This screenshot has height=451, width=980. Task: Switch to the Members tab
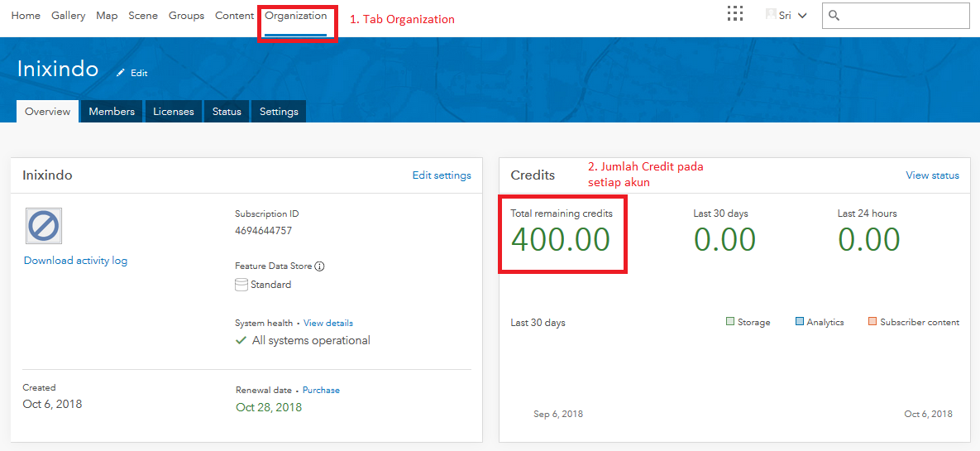pyautogui.click(x=112, y=112)
